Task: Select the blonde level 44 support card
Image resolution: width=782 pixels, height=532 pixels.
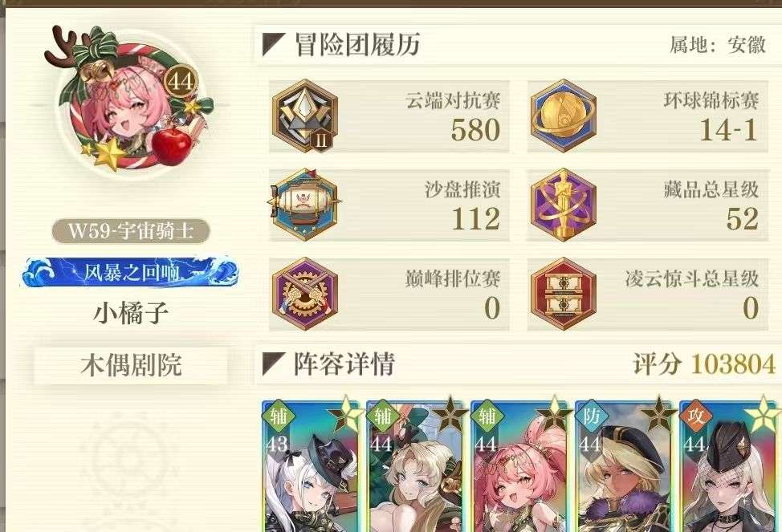Action: (x=415, y=465)
